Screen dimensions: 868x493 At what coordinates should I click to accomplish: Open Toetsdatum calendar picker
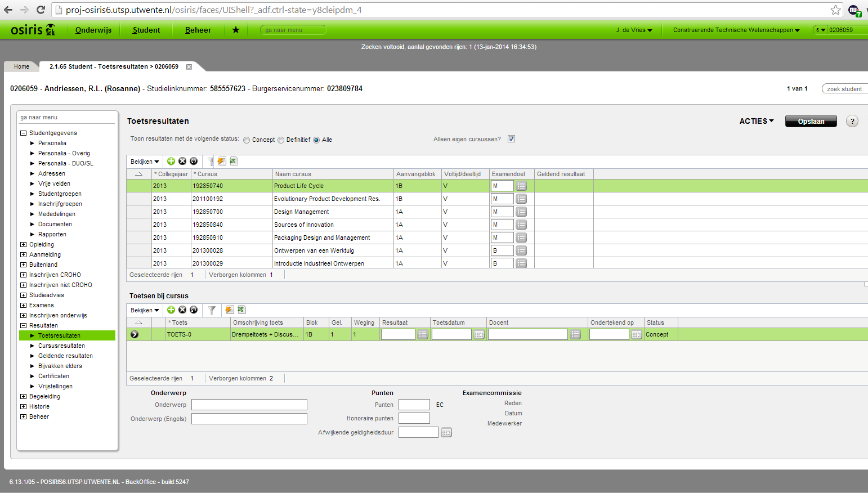point(479,334)
